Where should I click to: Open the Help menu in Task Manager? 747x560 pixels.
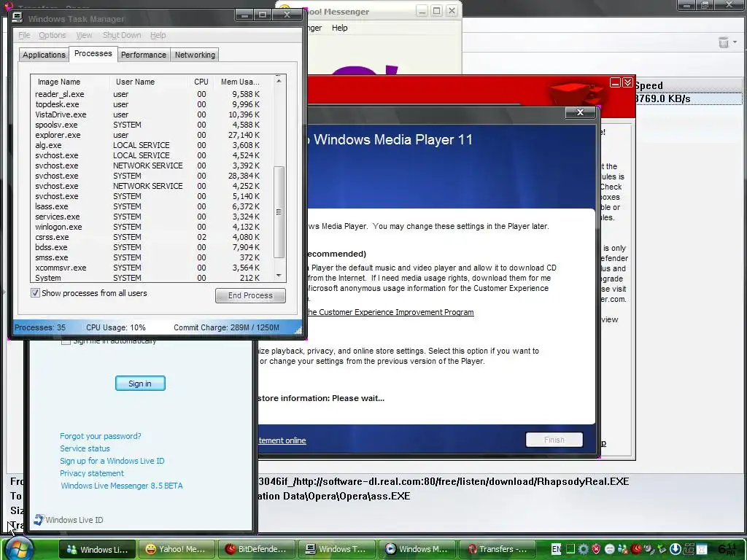[x=158, y=35]
